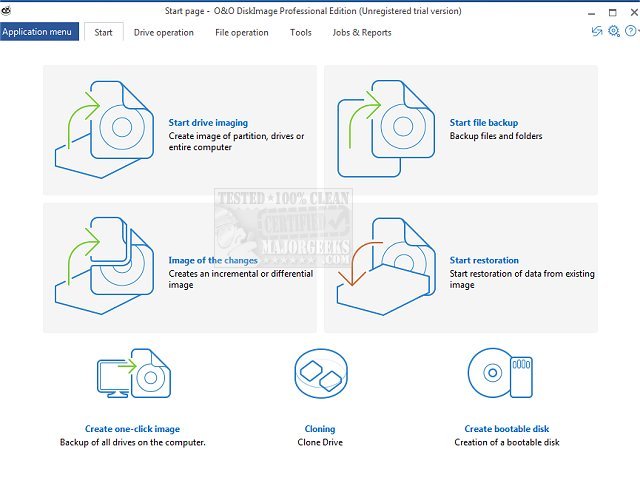
Task: Open the Jobs & Reports tab
Action: click(362, 33)
